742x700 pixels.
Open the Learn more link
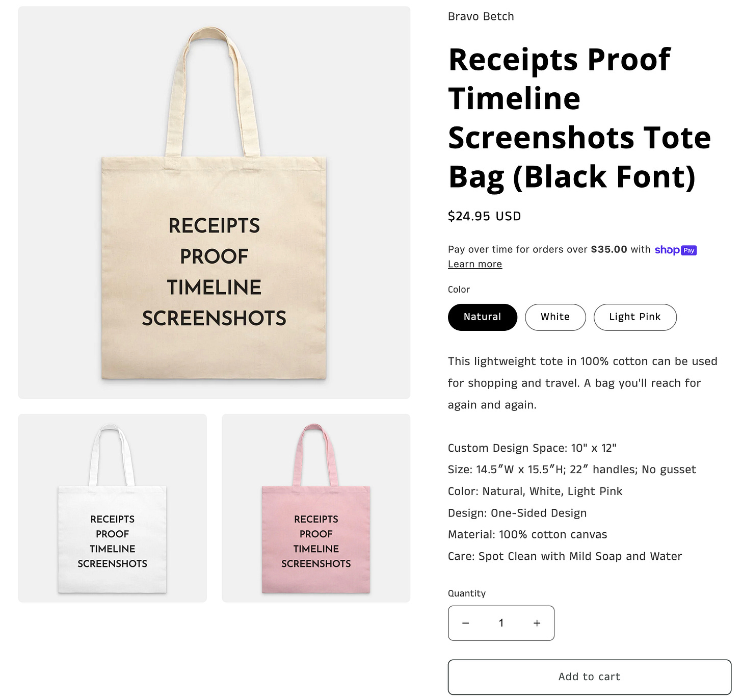pos(475,264)
